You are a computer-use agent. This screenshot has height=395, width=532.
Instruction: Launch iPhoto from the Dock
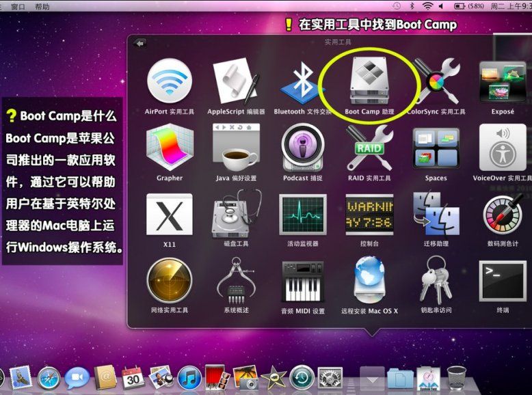[245, 377]
